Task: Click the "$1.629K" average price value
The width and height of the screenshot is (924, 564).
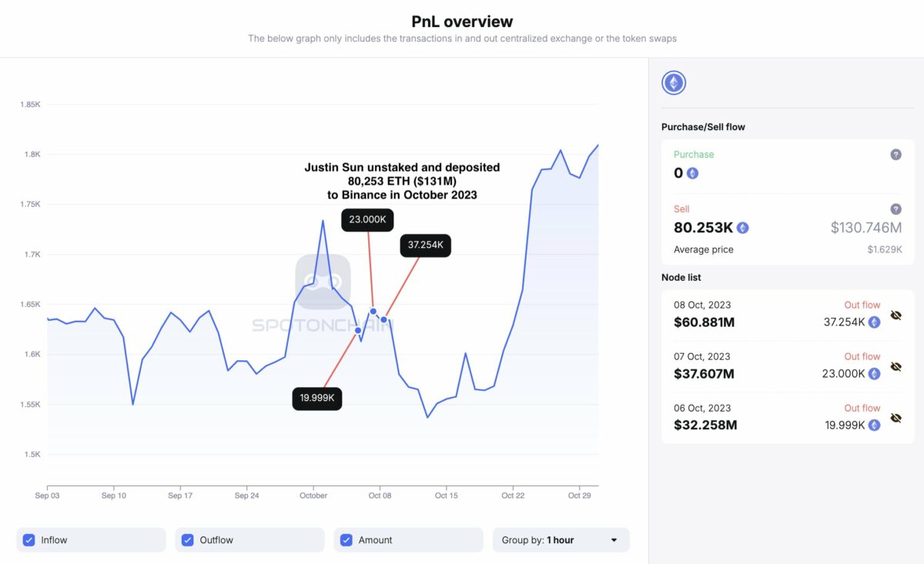Action: tap(886, 249)
